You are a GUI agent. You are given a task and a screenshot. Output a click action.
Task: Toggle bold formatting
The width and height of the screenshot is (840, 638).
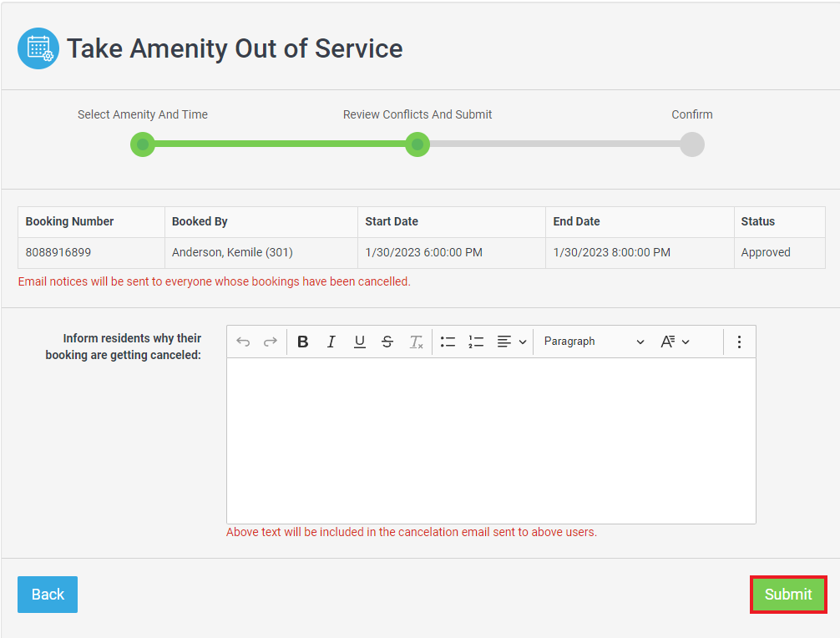click(302, 342)
